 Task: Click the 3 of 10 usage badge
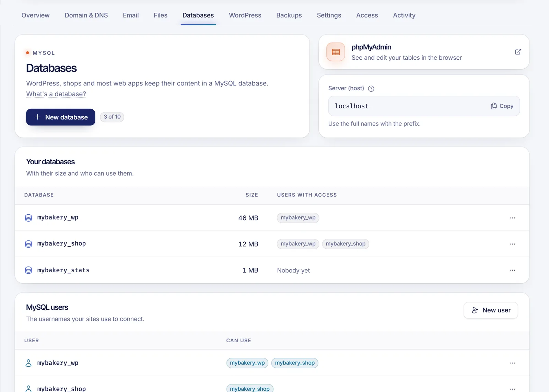(x=112, y=117)
